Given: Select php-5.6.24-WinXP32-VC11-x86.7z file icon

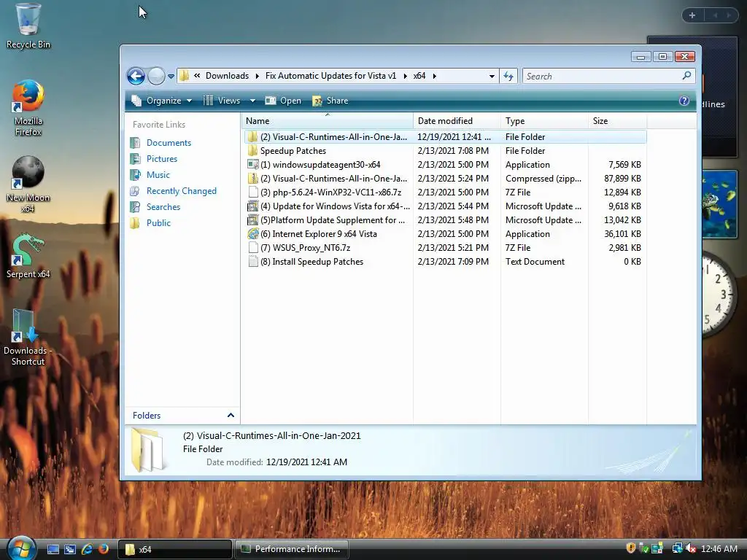Looking at the screenshot, I should [x=253, y=192].
